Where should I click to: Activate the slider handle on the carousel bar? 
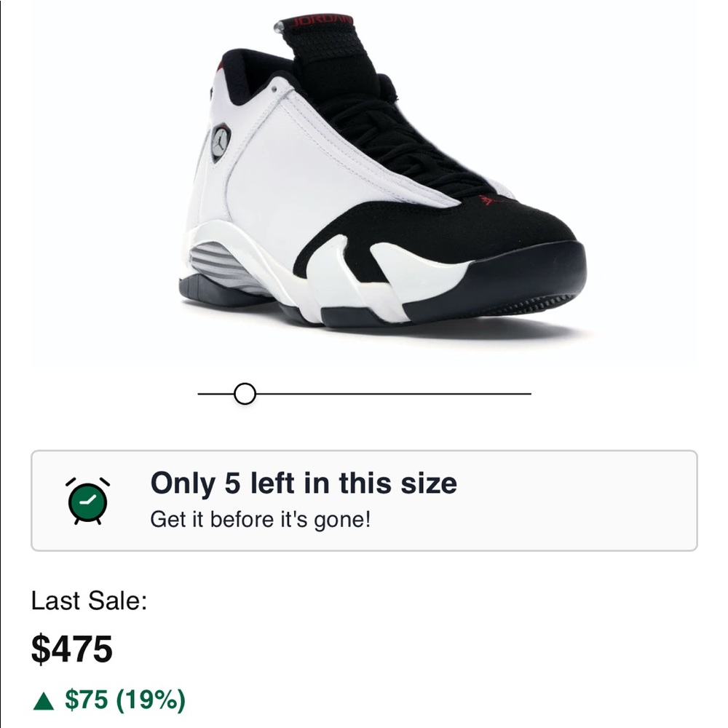pyautogui.click(x=245, y=394)
